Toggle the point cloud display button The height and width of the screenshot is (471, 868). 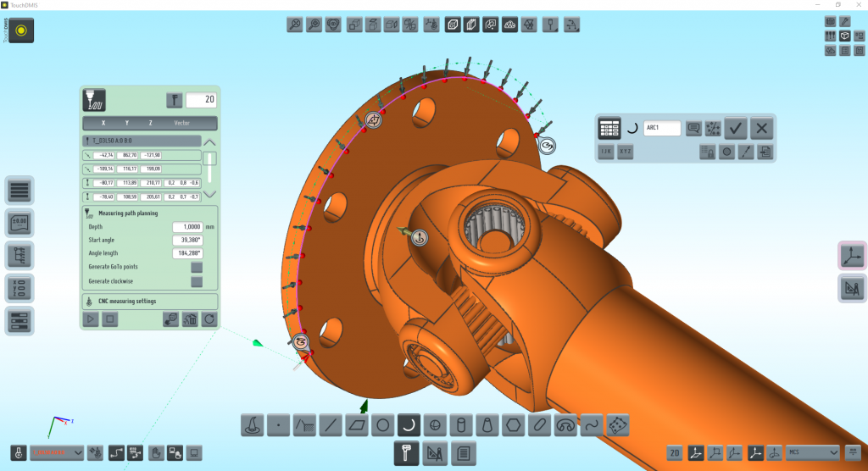coord(509,25)
